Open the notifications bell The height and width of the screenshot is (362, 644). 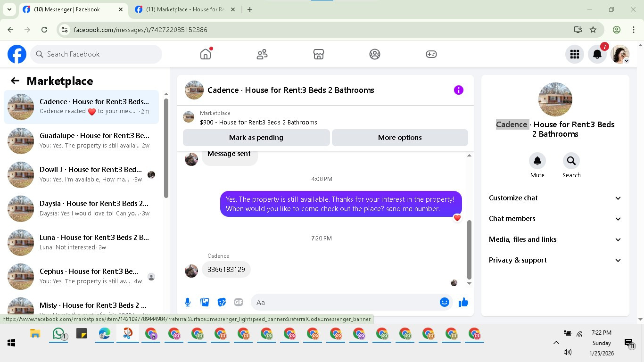click(x=597, y=54)
